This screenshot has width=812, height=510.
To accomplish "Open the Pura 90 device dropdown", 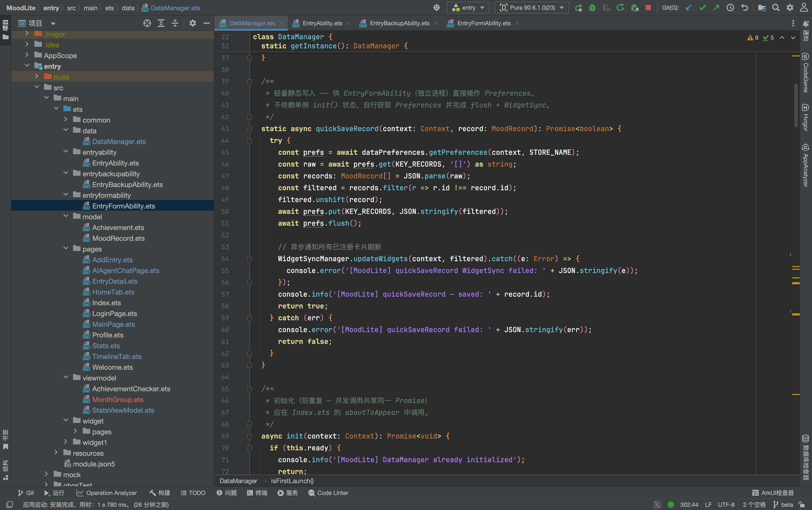I will [x=532, y=8].
